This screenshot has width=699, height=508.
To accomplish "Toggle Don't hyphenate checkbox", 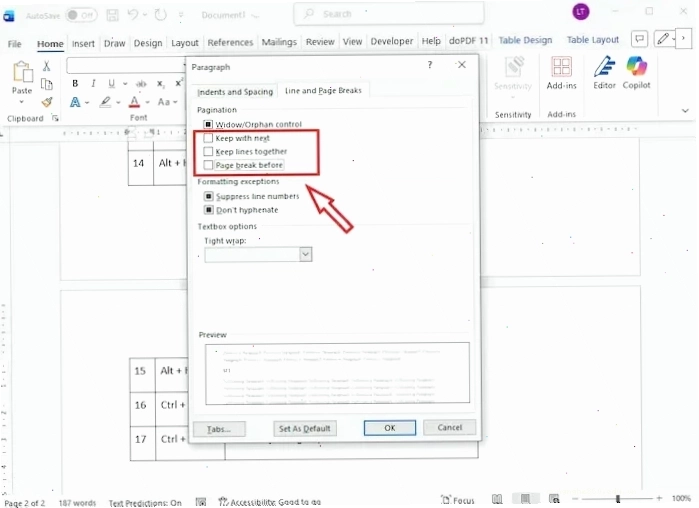I will [208, 209].
